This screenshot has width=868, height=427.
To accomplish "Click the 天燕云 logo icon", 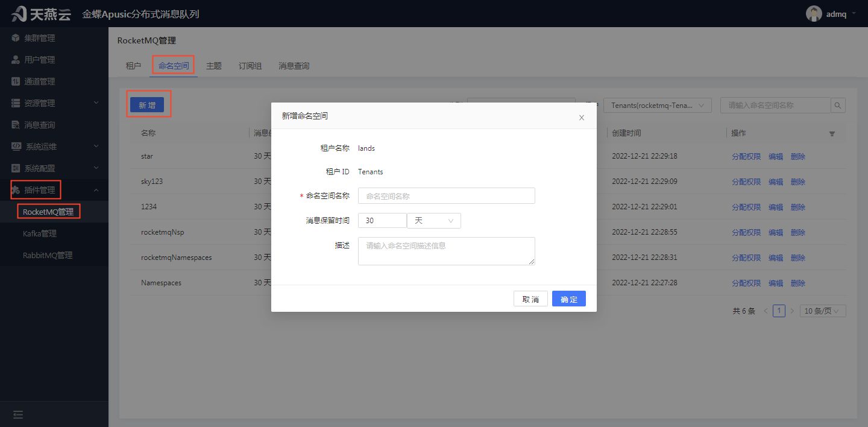I will [18, 13].
